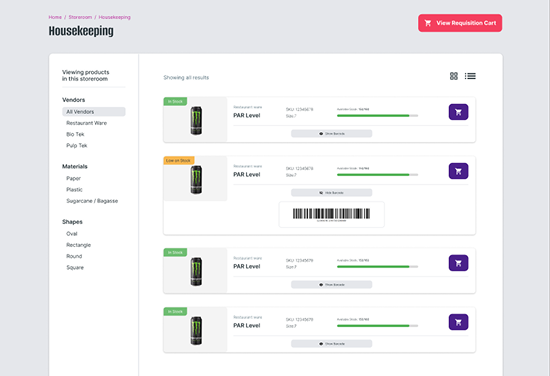Show Barcode on the topmost product card
This screenshot has width=550, height=376.
coord(331,134)
